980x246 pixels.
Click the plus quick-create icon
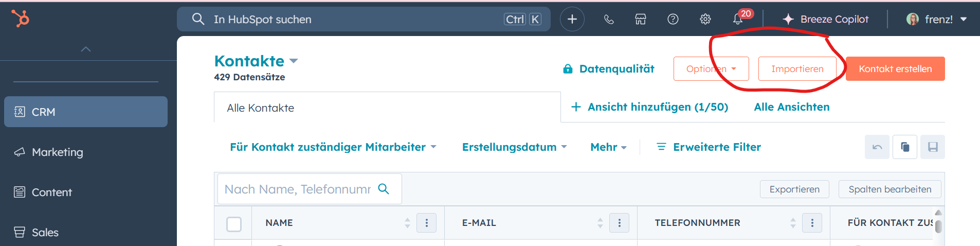pos(572,19)
